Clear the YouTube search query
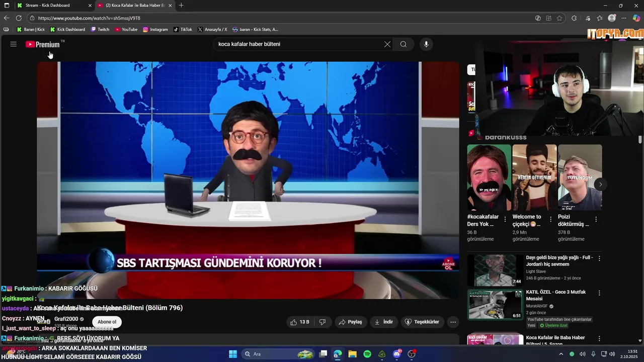This screenshot has height=362, width=644. 387,44
